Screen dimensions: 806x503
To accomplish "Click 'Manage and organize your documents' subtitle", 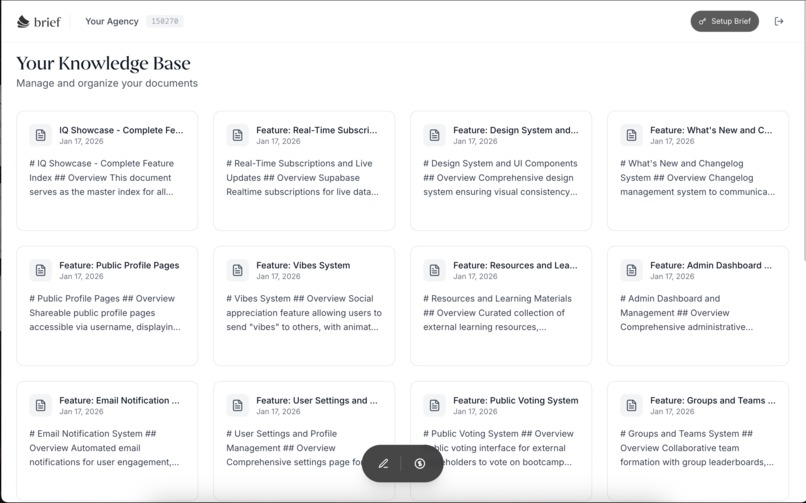I will click(107, 83).
